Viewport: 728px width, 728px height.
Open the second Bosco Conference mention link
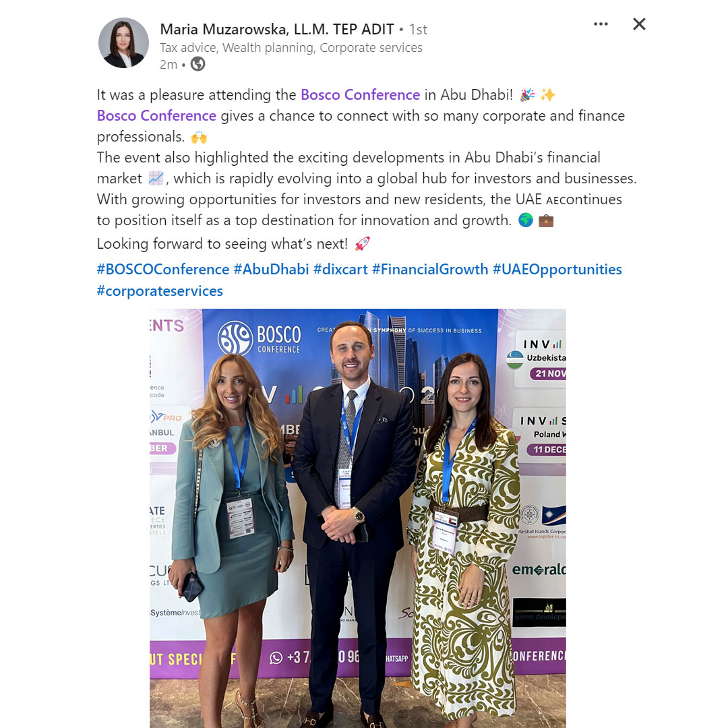156,116
